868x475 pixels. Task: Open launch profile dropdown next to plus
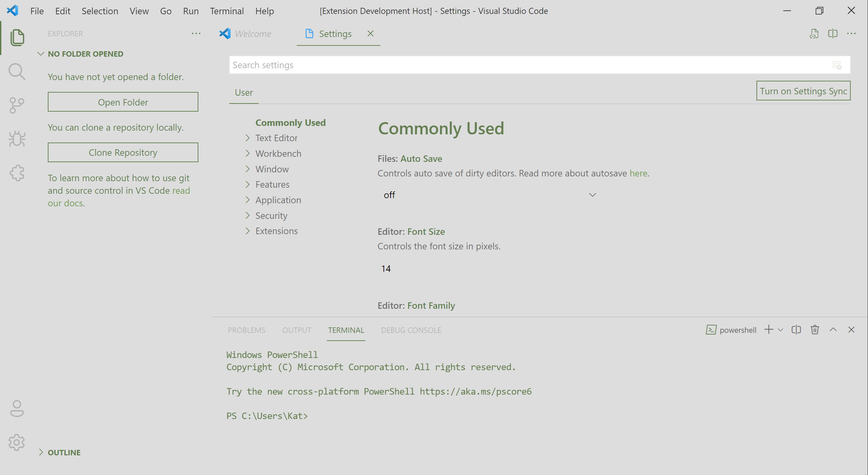[x=781, y=330]
